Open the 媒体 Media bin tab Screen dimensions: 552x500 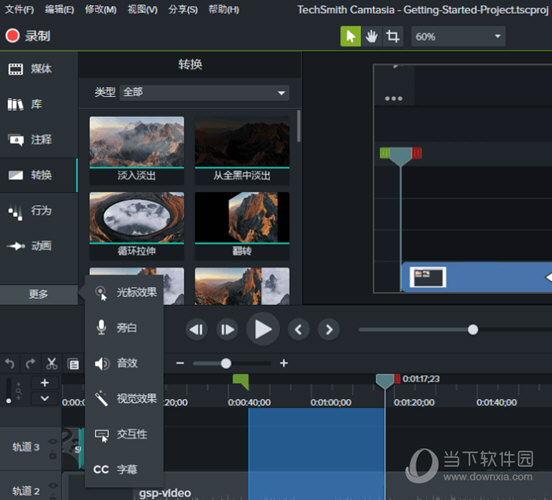pos(38,69)
